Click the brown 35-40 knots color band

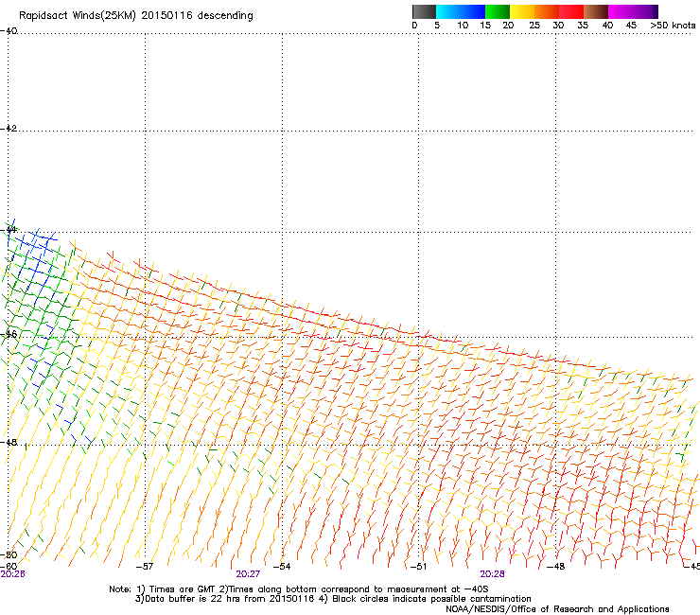(x=596, y=11)
